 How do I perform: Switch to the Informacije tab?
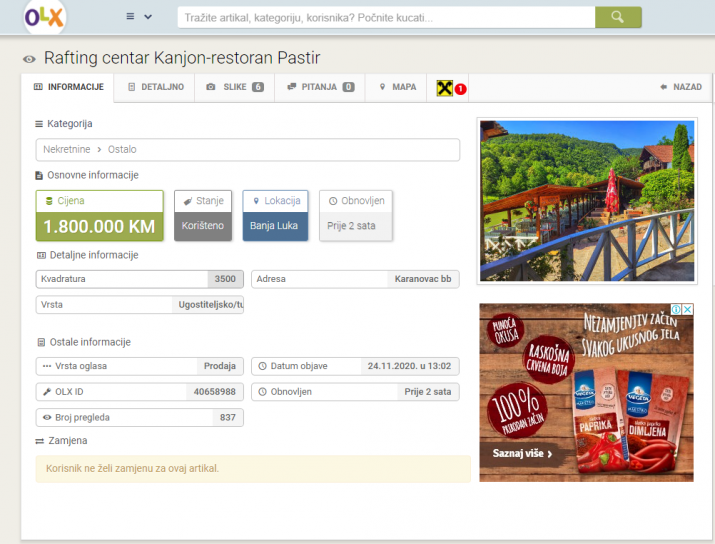[x=68, y=87]
